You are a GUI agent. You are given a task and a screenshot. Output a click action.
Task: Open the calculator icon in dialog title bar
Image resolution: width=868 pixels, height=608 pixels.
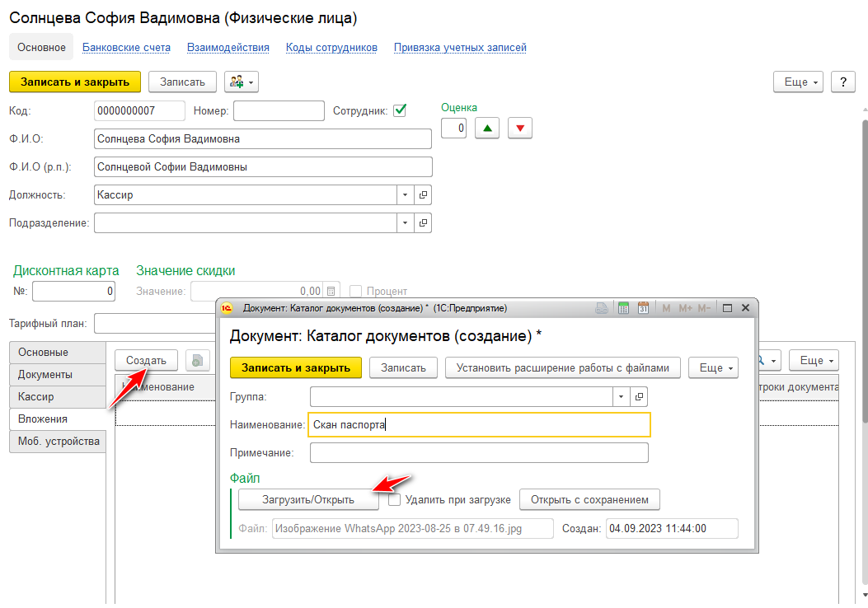[x=623, y=308]
